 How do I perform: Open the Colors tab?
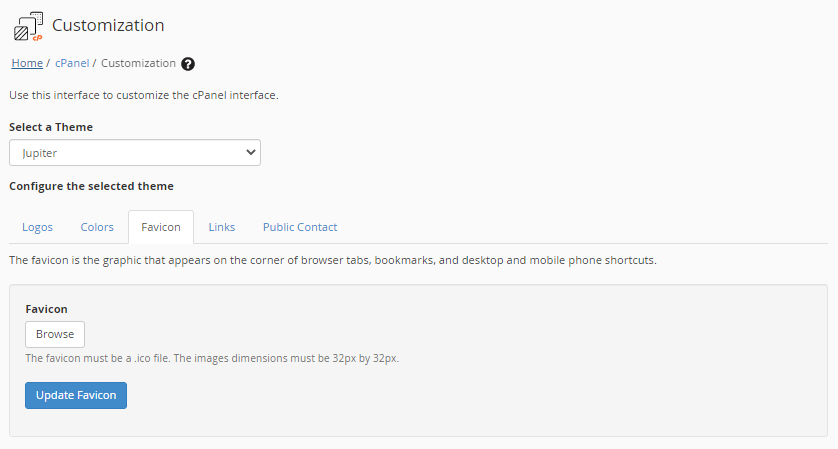97,227
